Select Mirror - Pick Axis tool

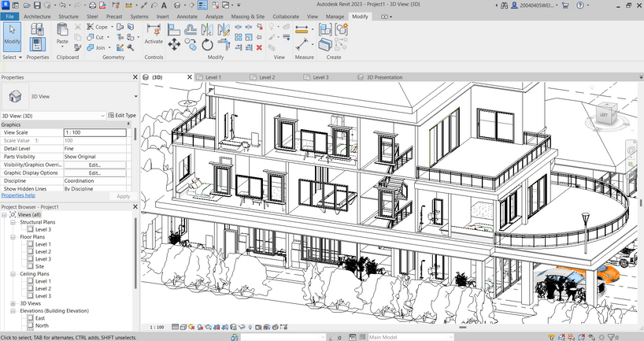tap(207, 29)
